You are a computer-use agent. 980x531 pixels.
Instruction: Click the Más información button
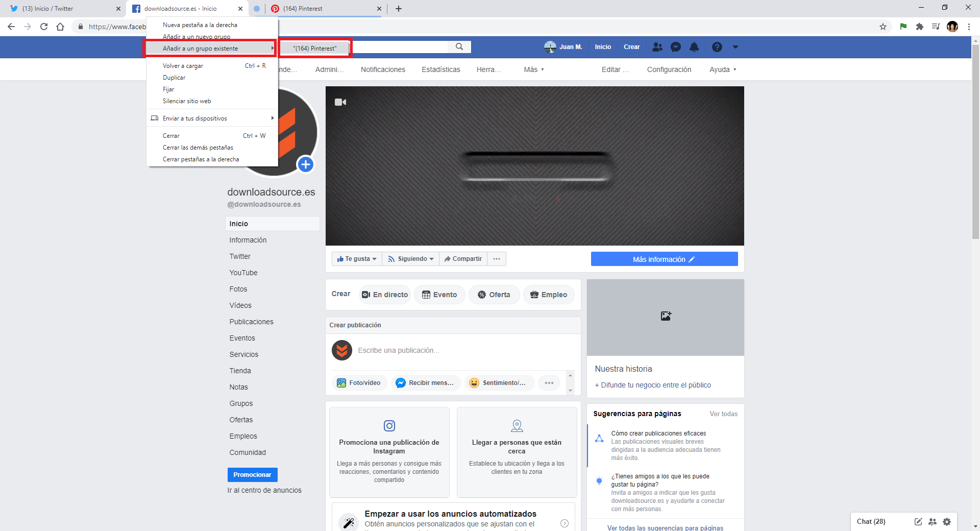pyautogui.click(x=664, y=259)
